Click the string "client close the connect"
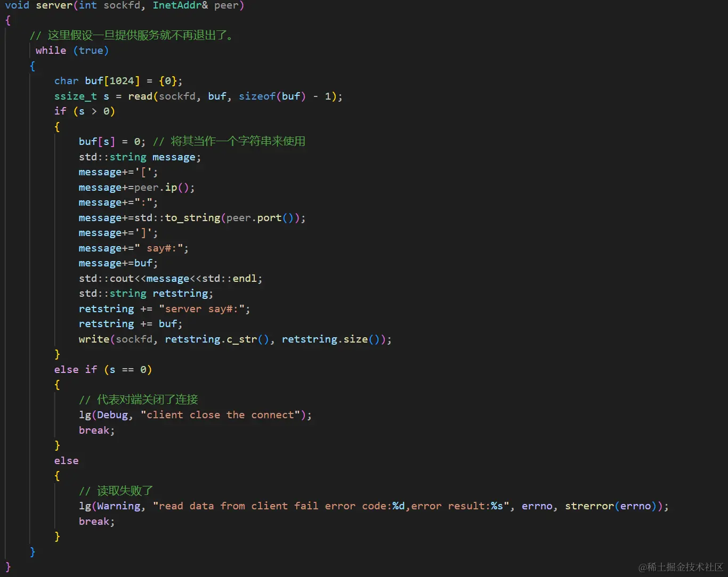The width and height of the screenshot is (728, 577). coord(220,415)
